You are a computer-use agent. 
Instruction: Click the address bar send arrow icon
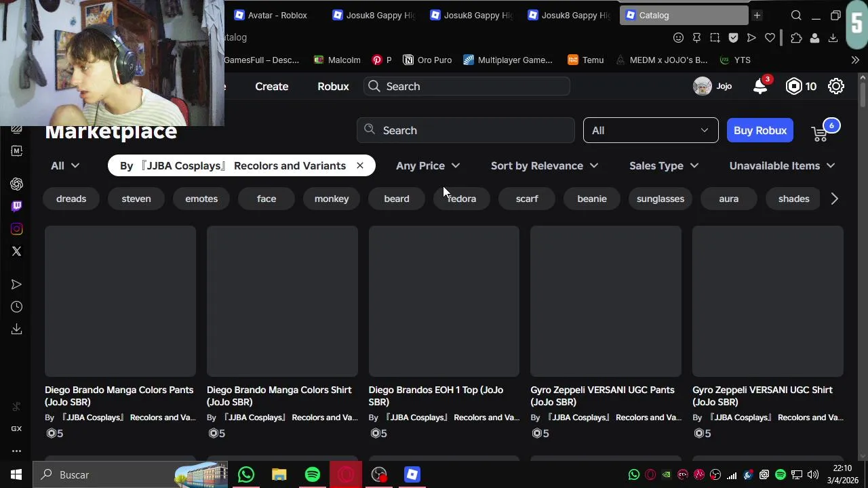point(751,38)
